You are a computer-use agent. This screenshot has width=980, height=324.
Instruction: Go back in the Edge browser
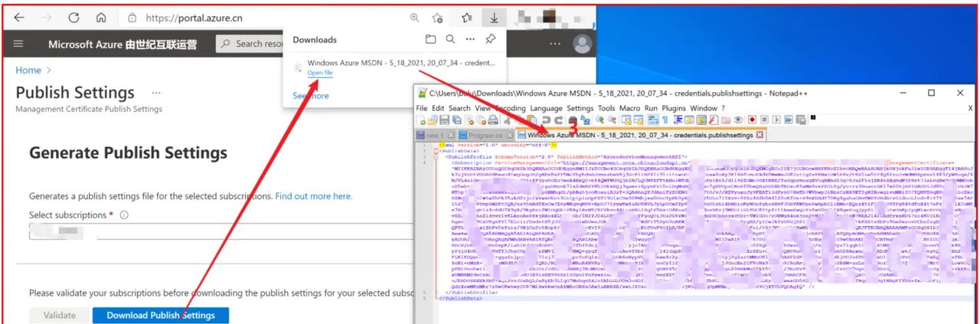tap(18, 17)
